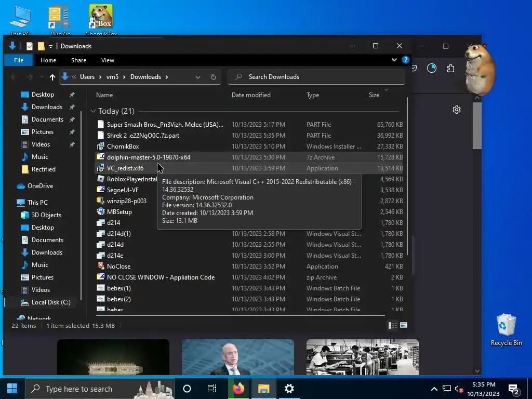The height and width of the screenshot is (399, 532).
Task: Switch to the View ribbon tab
Action: point(108,60)
